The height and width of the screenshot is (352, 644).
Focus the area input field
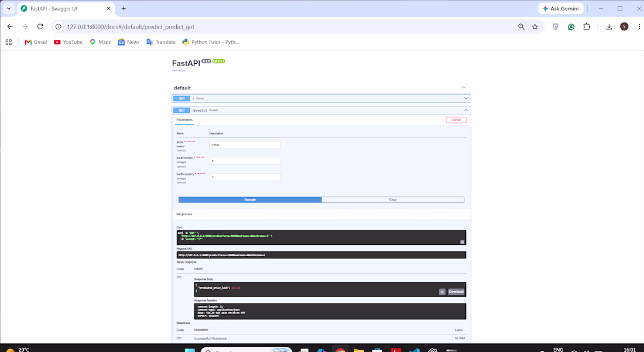pos(245,145)
